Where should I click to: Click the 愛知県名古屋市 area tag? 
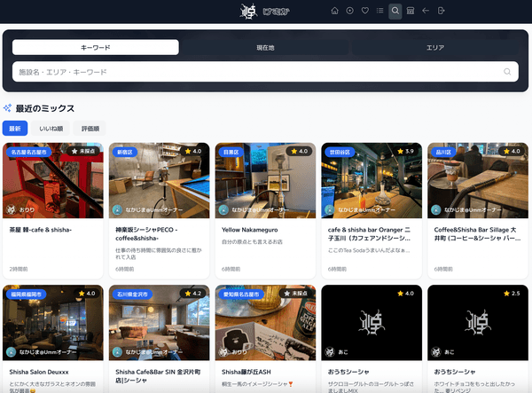241,295
